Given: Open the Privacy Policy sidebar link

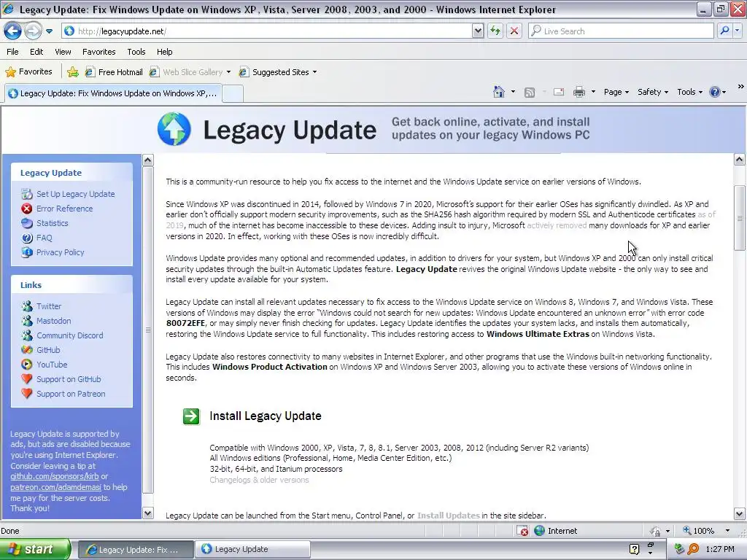Looking at the screenshot, I should coord(60,252).
